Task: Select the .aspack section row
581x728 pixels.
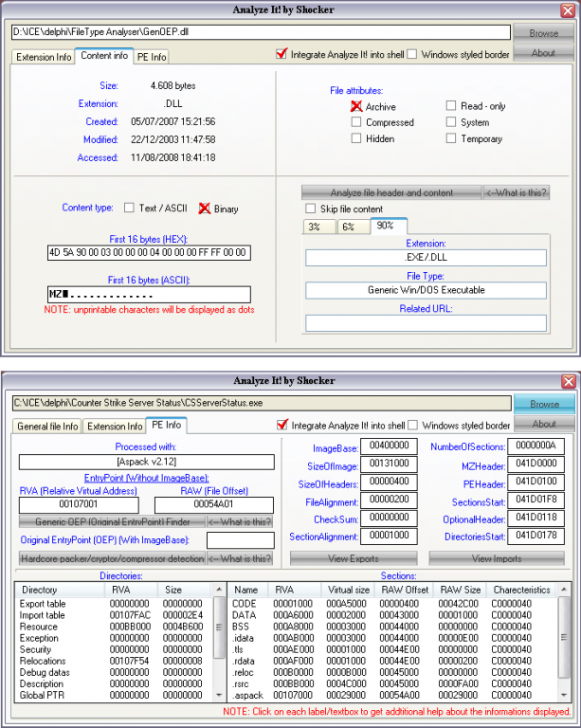Action: pos(393,695)
